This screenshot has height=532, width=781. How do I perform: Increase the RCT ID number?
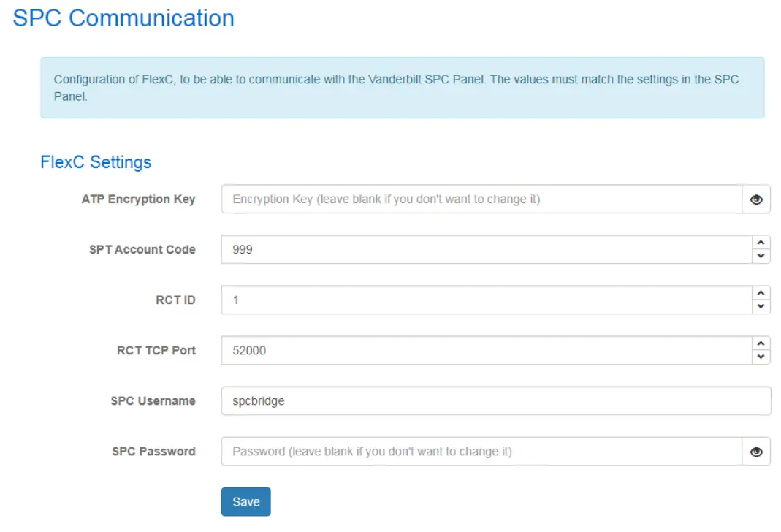point(760,294)
